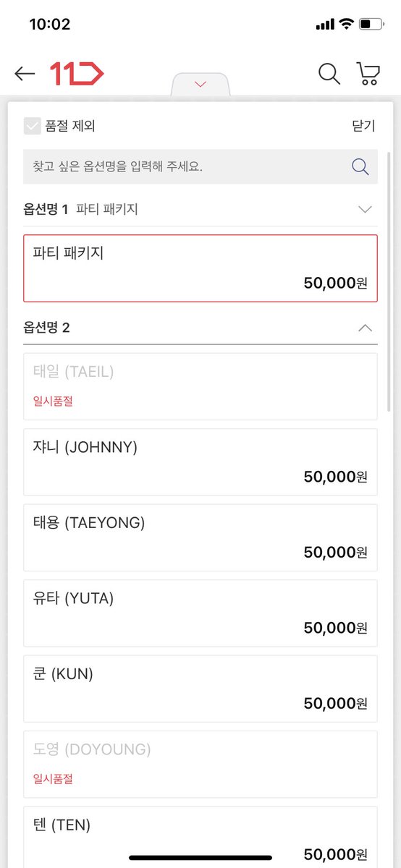Open the magnifier search in header

(329, 74)
